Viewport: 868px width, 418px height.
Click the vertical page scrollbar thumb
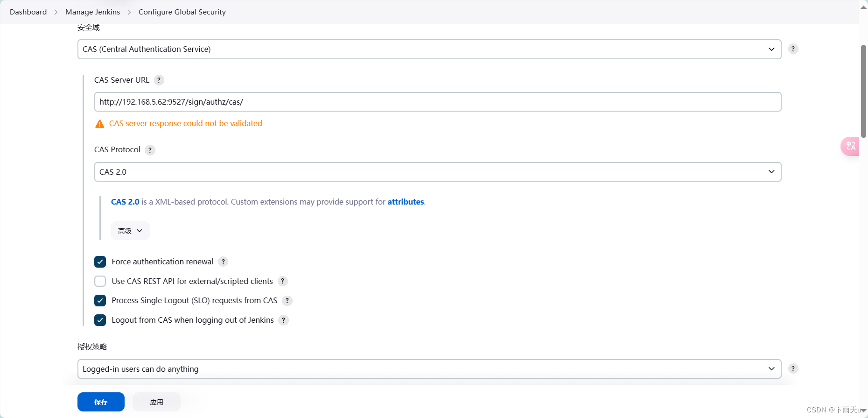pos(863,91)
